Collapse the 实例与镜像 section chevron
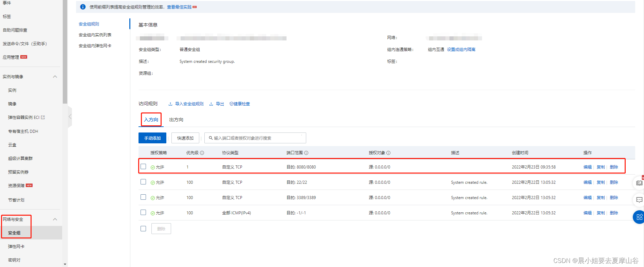Viewport: 644px width, 267px height. click(55, 77)
